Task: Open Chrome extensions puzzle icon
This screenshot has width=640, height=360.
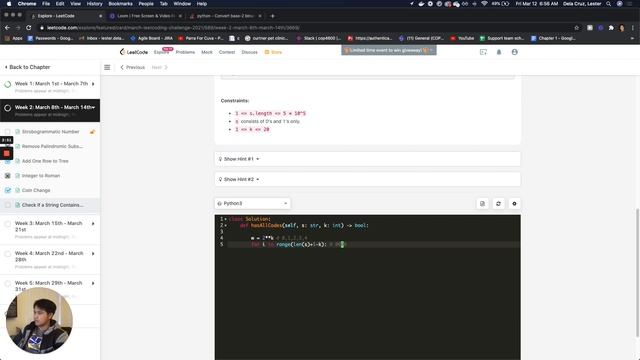Action: [x=611, y=28]
